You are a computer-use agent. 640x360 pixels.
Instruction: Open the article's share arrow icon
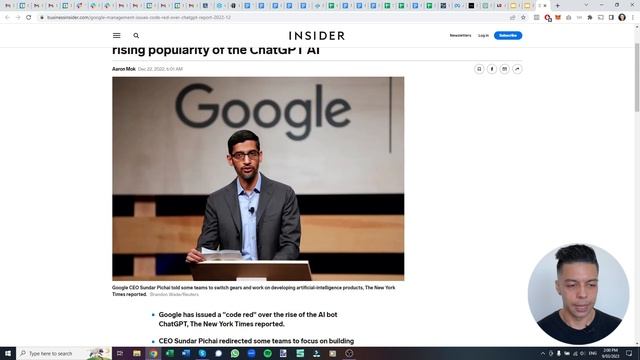click(x=517, y=69)
